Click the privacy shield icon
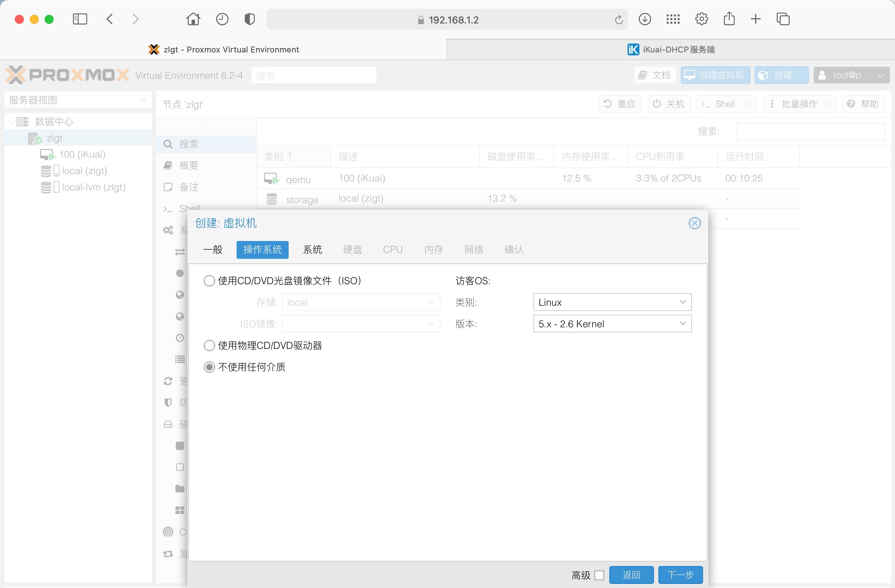The image size is (895, 588). (x=250, y=19)
